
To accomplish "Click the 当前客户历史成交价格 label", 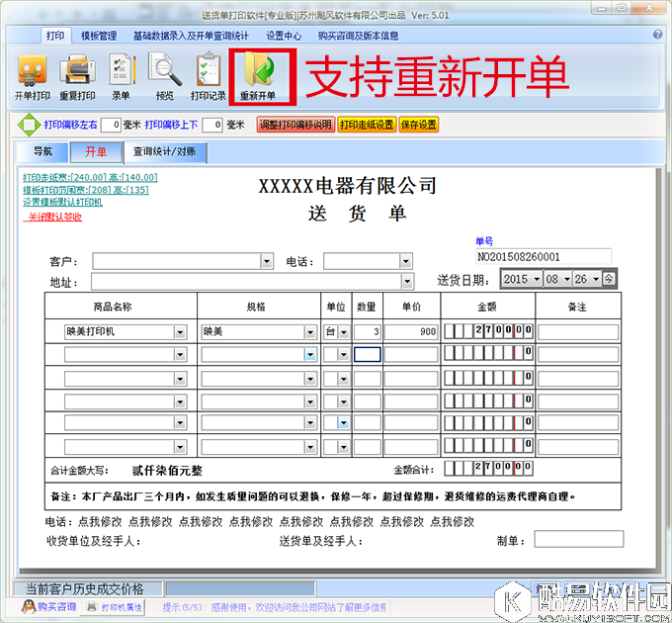I will [85, 588].
